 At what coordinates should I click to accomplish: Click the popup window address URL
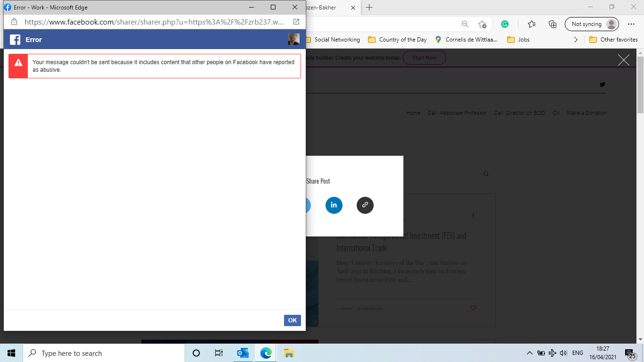154,22
